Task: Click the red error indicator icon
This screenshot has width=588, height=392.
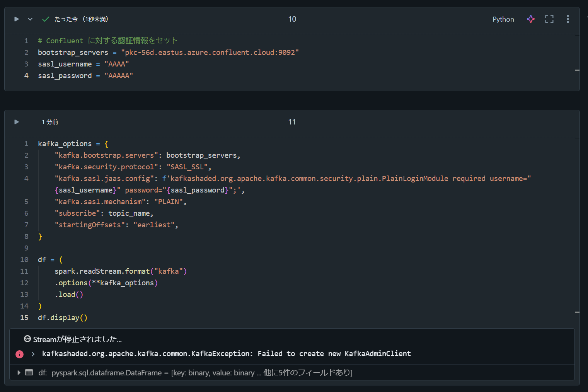Action: (x=19, y=354)
